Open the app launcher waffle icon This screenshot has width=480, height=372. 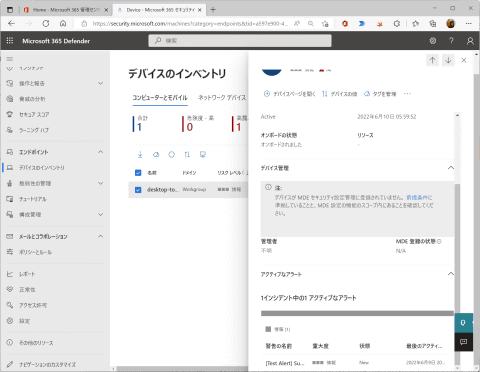point(10,41)
